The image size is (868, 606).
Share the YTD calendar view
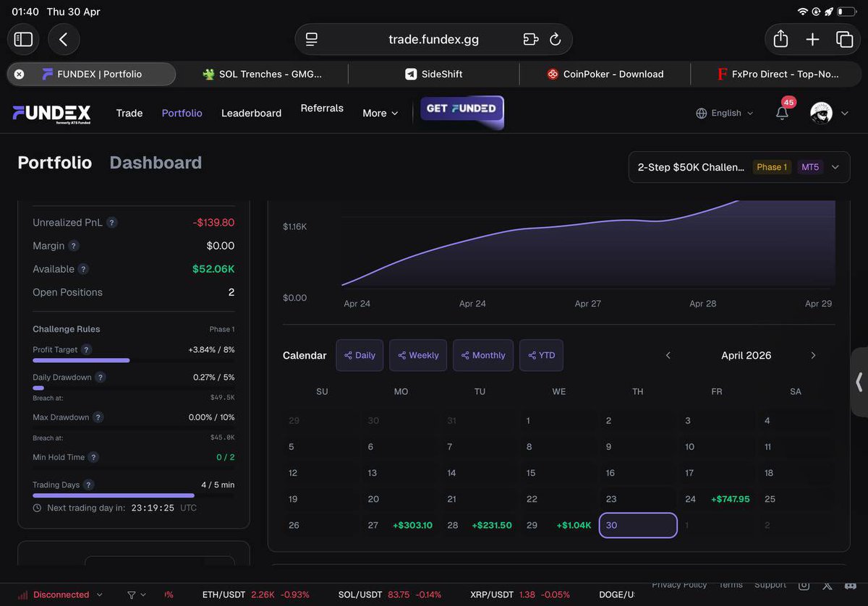pos(541,355)
